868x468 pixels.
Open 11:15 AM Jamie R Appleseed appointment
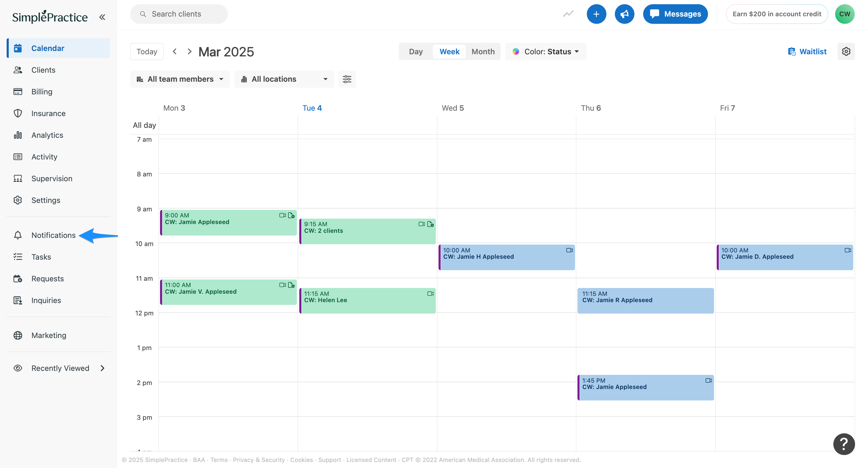click(646, 301)
